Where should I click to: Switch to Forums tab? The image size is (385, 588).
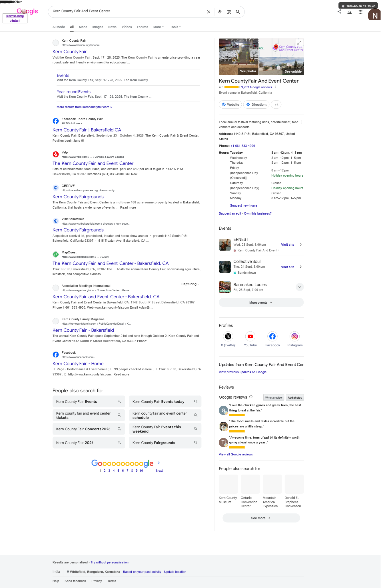143,27
